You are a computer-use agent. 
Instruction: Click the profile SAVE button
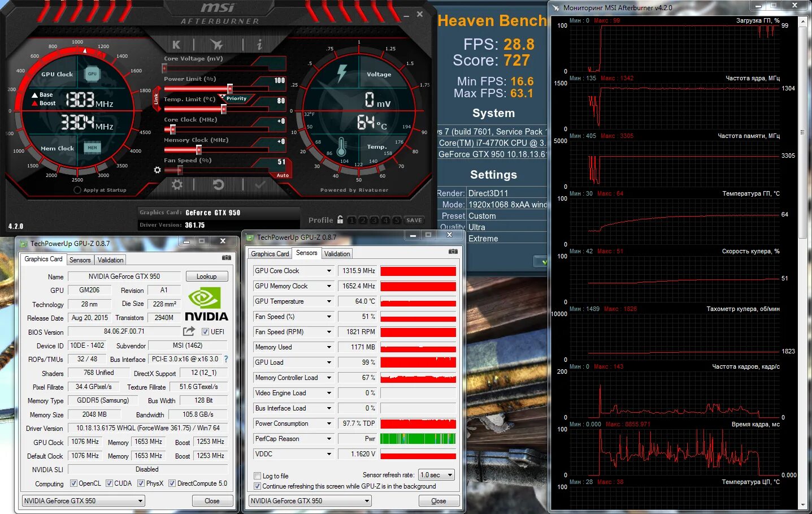click(414, 220)
